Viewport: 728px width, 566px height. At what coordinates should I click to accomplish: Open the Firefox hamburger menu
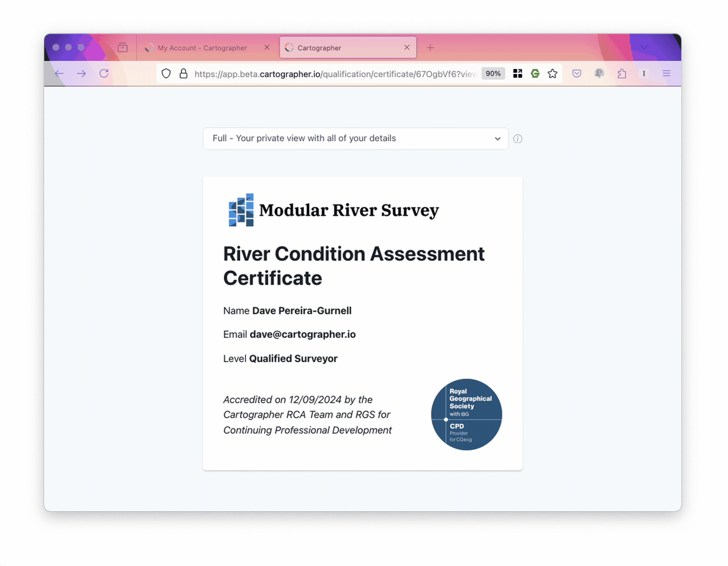click(x=666, y=73)
